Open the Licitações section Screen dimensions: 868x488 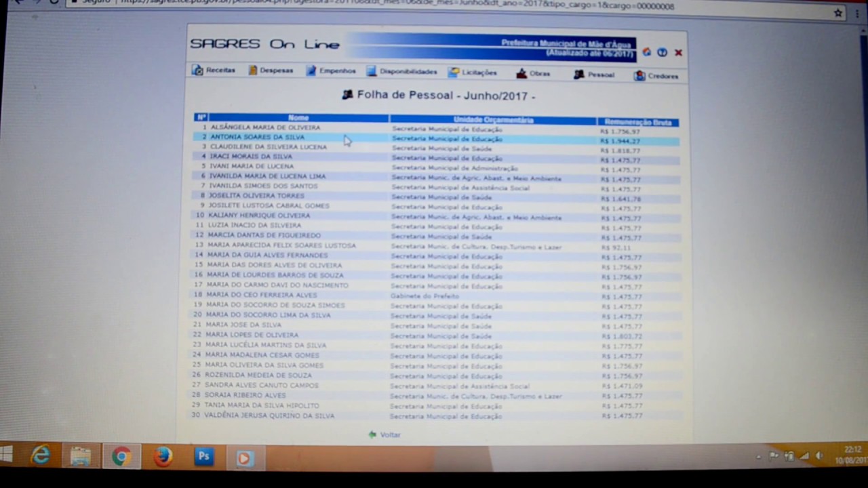[473, 73]
